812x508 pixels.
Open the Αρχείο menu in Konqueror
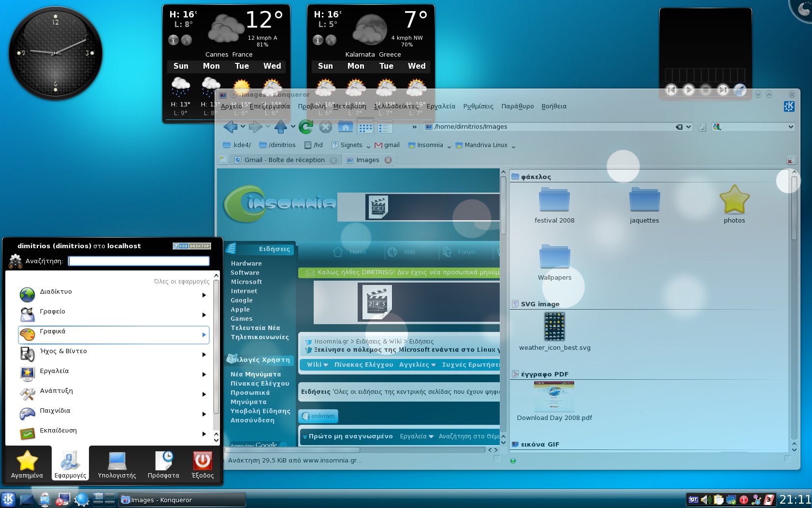pos(231,106)
